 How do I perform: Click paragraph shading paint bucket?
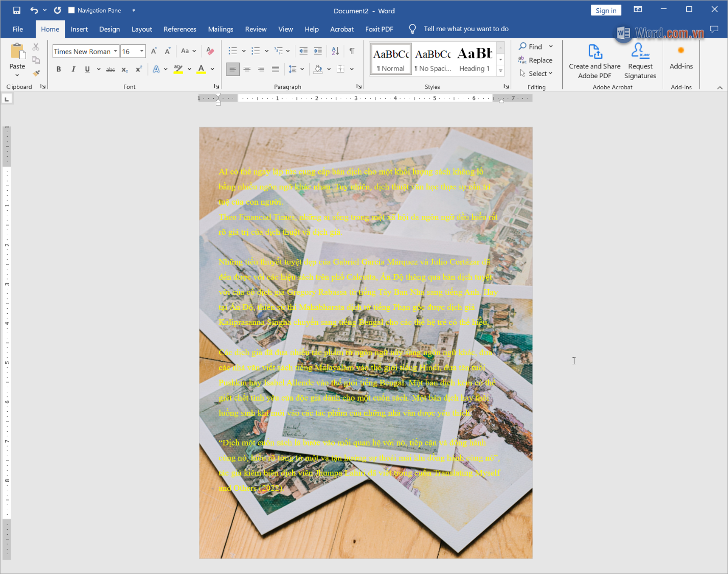point(318,69)
